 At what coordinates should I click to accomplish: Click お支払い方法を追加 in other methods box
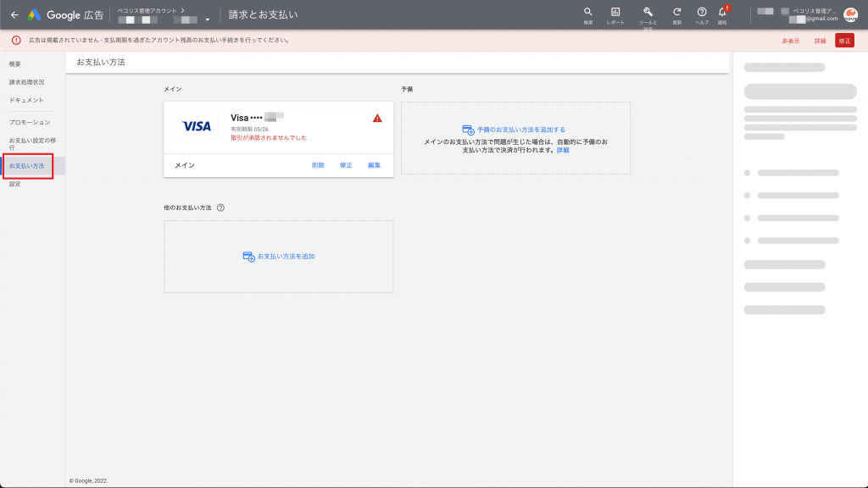(x=286, y=256)
